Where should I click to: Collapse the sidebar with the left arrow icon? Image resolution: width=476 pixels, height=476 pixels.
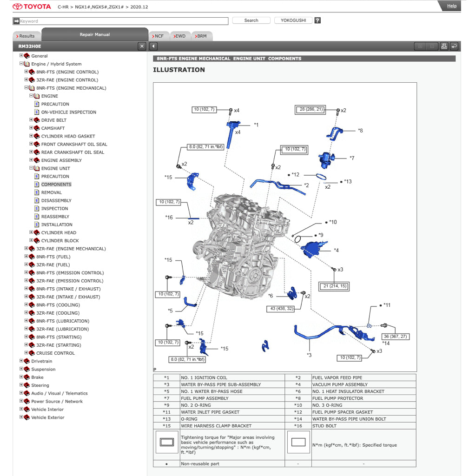153,46
